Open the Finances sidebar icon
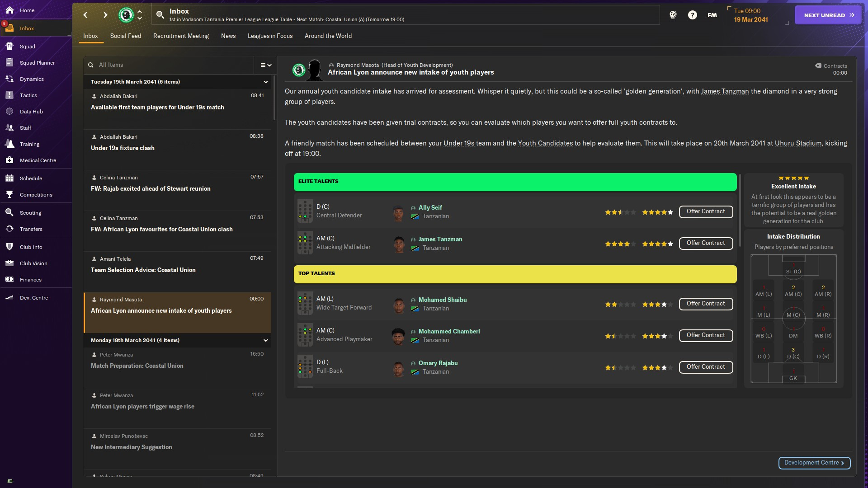This screenshot has width=868, height=488. (x=9, y=280)
